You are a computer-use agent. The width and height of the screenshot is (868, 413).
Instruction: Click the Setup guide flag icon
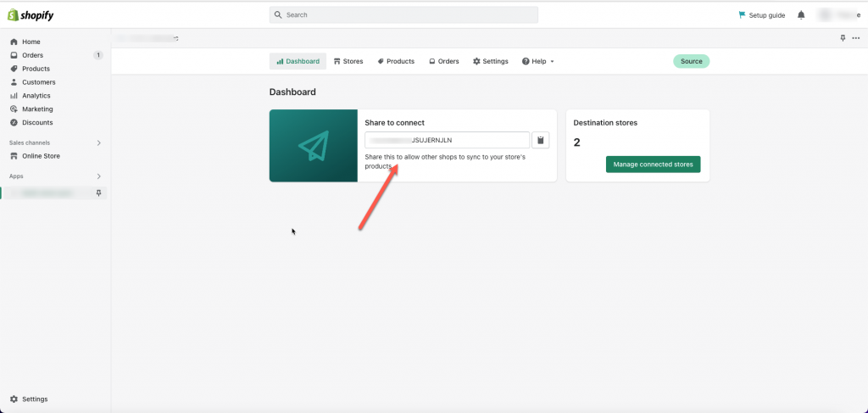(x=742, y=15)
